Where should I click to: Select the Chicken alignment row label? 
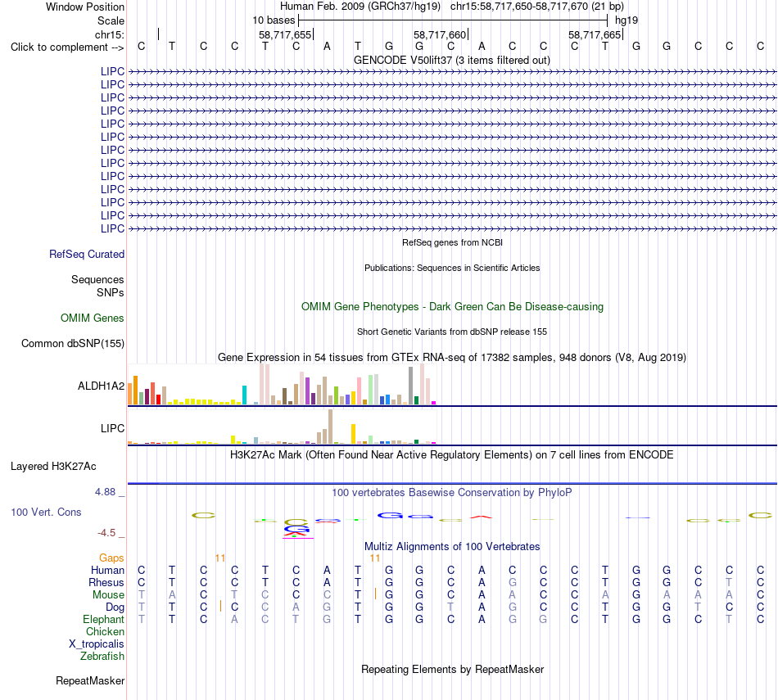(105, 631)
